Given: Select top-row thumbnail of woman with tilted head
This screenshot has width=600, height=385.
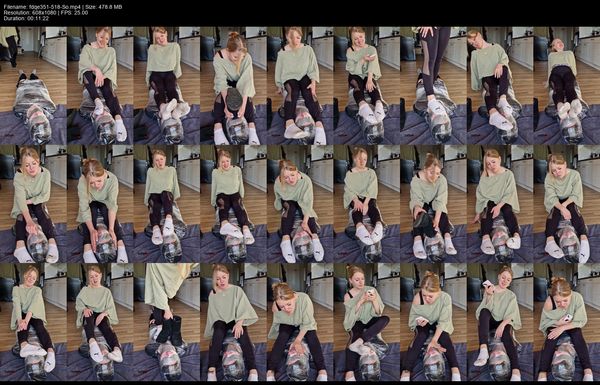Looking at the screenshot, I should coord(500,86).
